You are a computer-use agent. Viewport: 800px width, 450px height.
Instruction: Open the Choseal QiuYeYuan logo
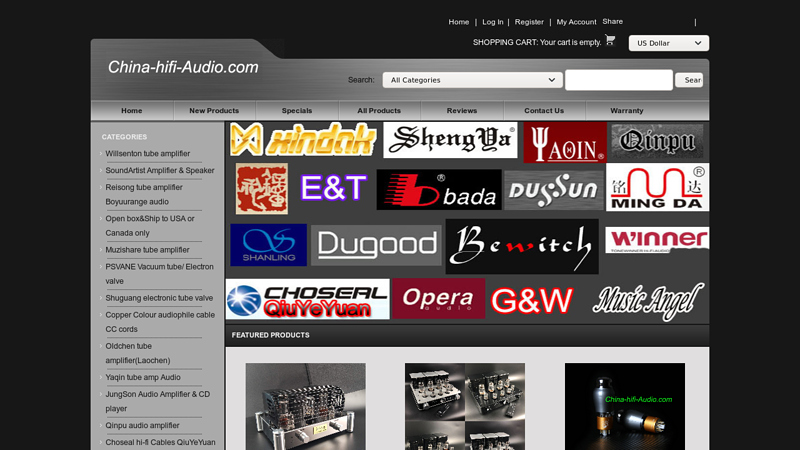[x=308, y=299]
